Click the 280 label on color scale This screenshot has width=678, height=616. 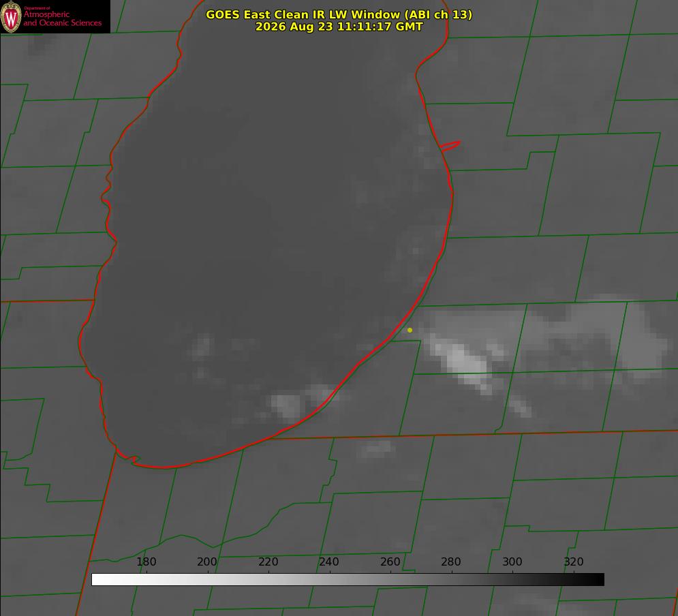tap(451, 561)
